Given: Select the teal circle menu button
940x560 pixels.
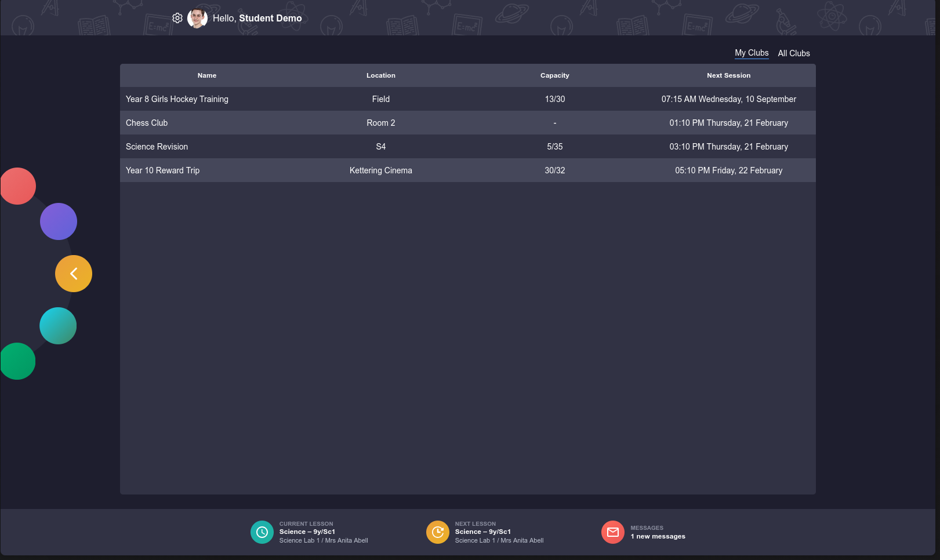Looking at the screenshot, I should [x=58, y=326].
